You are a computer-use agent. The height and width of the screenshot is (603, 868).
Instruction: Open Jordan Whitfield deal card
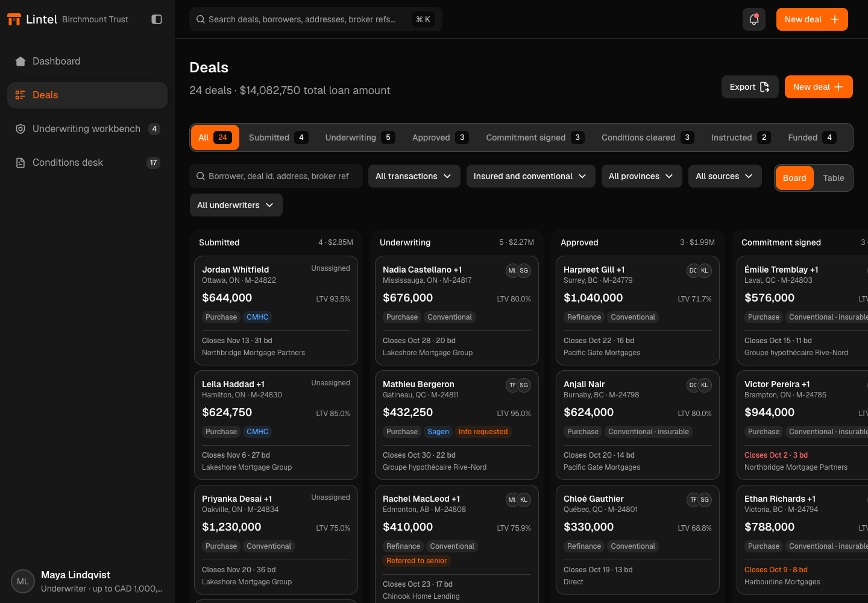coord(276,311)
